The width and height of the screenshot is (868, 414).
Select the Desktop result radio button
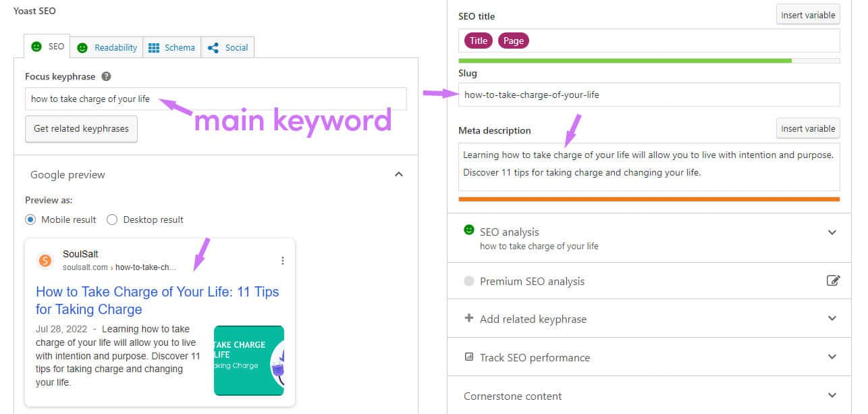pos(112,219)
